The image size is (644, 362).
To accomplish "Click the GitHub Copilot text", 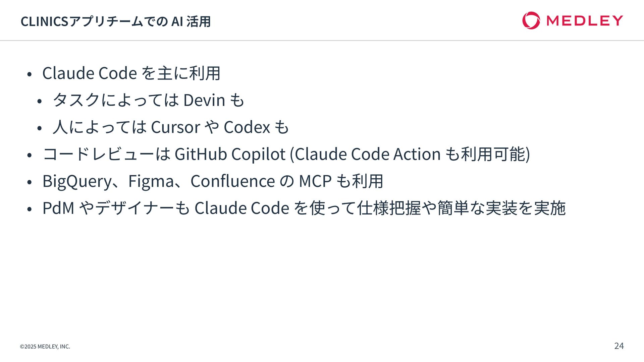I will tap(230, 154).
